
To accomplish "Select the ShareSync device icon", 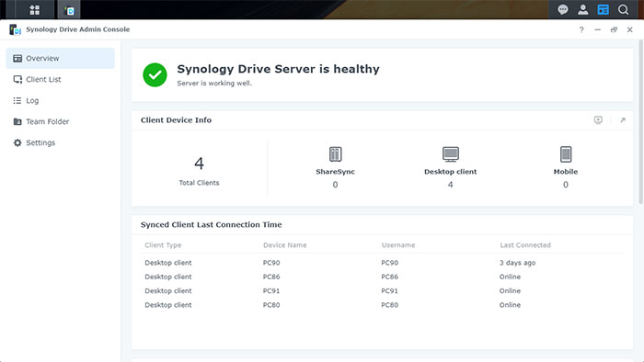I will click(x=335, y=154).
